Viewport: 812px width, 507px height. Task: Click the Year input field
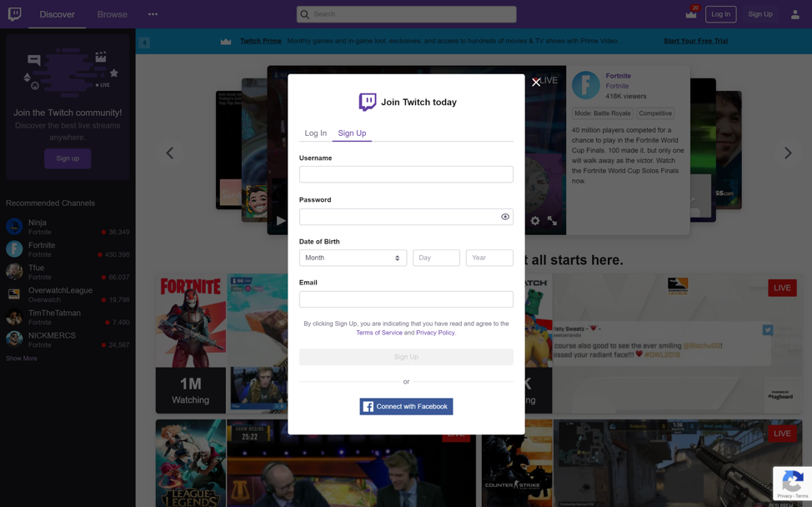pyautogui.click(x=489, y=258)
